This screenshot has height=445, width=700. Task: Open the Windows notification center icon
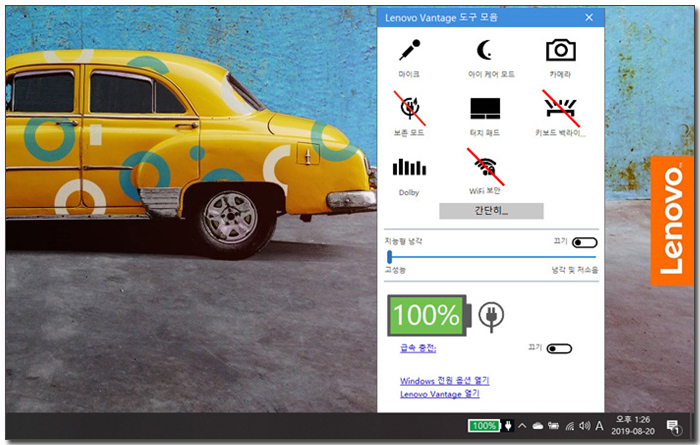(673, 426)
